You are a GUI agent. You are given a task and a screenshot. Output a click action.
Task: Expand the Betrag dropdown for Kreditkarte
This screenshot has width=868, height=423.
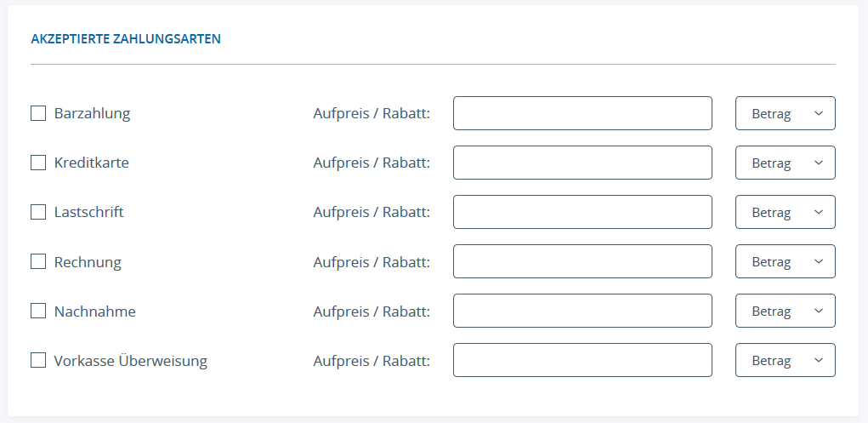pos(785,163)
